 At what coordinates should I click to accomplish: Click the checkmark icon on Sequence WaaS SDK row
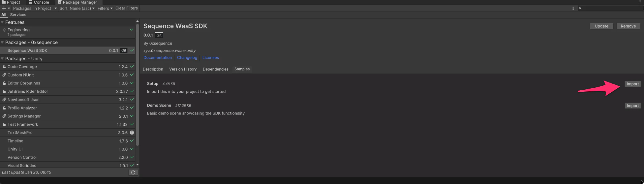coord(132,50)
